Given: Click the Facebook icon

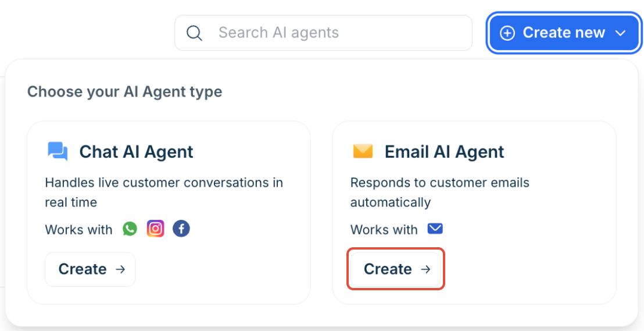Looking at the screenshot, I should (181, 229).
